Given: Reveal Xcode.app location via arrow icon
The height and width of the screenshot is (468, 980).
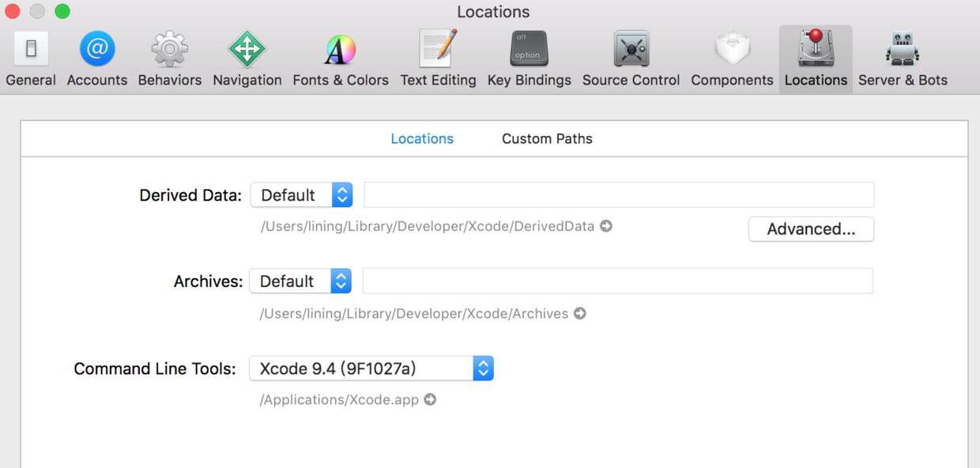Looking at the screenshot, I should [430, 400].
